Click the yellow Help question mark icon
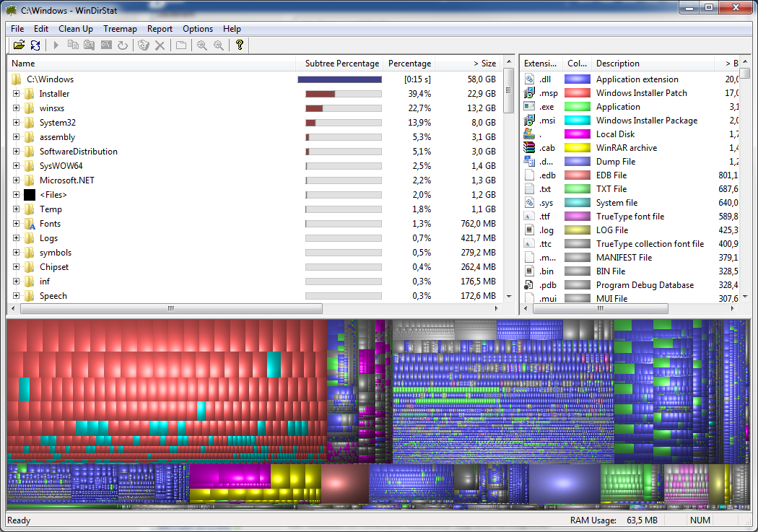Image resolution: width=758 pixels, height=532 pixels. (x=239, y=45)
